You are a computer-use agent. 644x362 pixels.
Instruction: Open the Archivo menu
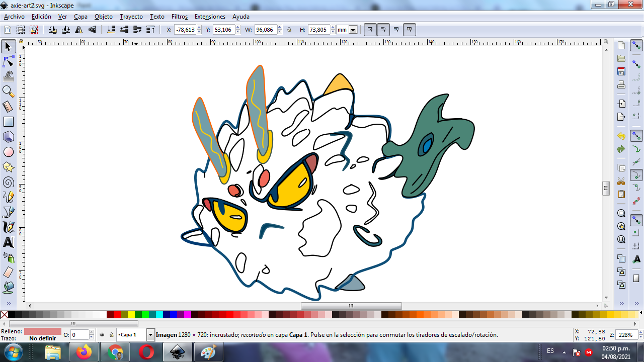14,17
